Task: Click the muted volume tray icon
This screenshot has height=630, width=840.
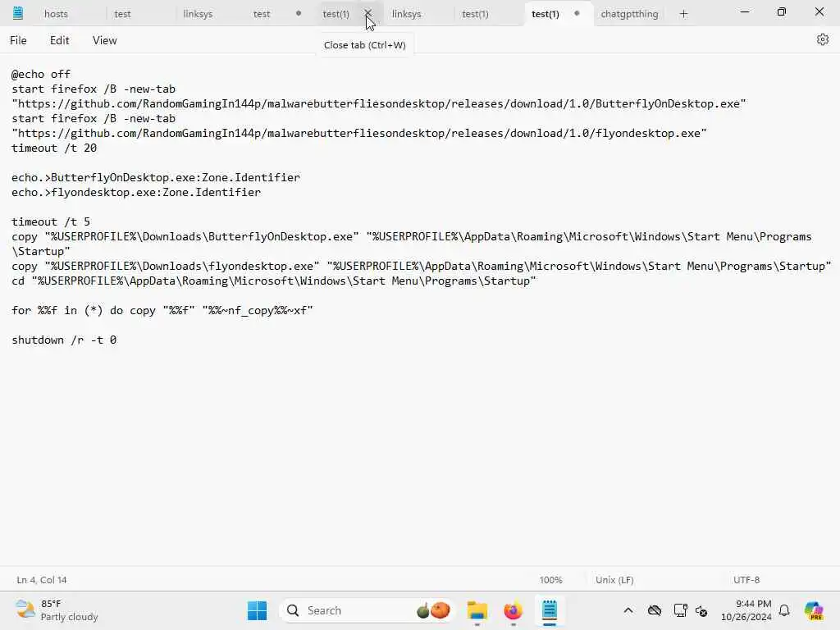Action: point(701,610)
